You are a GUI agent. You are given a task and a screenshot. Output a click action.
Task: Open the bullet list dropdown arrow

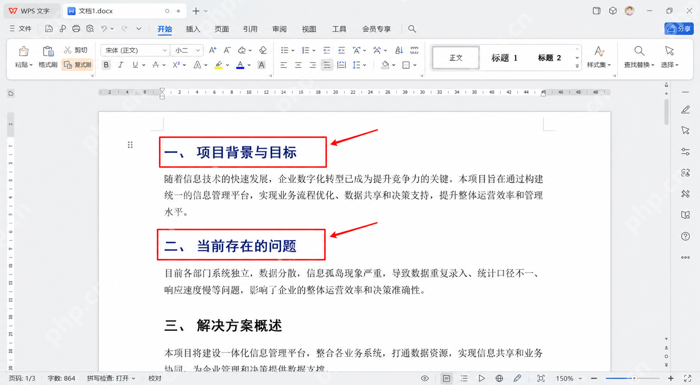[293, 50]
